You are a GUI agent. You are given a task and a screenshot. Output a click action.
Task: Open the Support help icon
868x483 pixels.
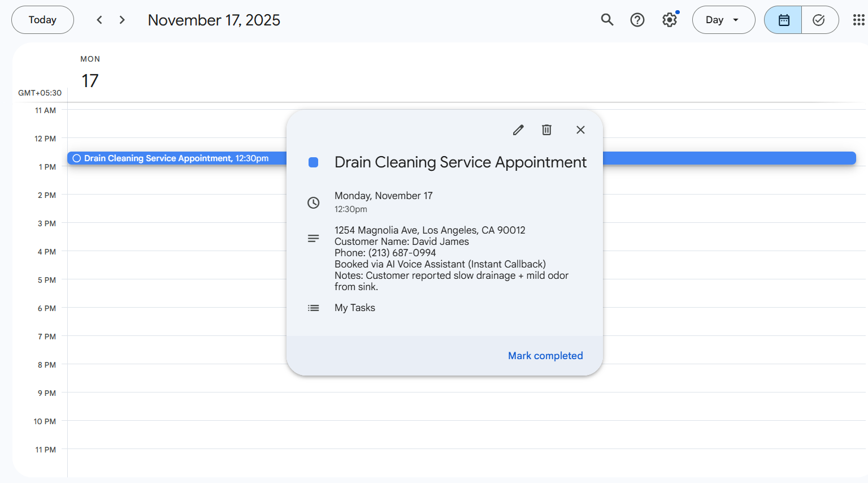[x=637, y=20]
